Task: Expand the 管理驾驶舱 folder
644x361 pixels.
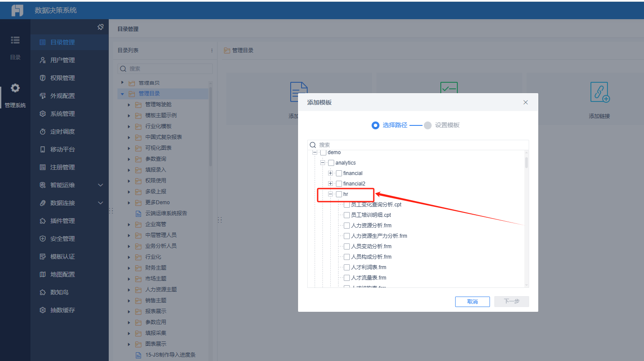Action: (x=129, y=105)
